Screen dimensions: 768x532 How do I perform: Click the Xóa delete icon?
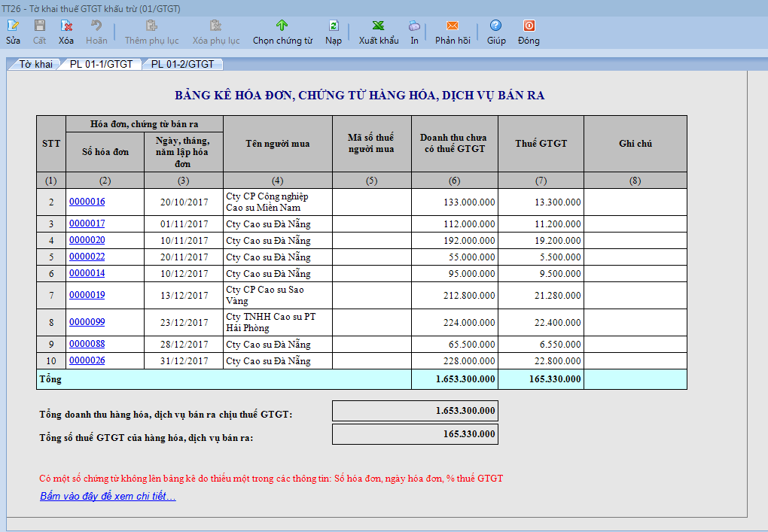tap(66, 26)
